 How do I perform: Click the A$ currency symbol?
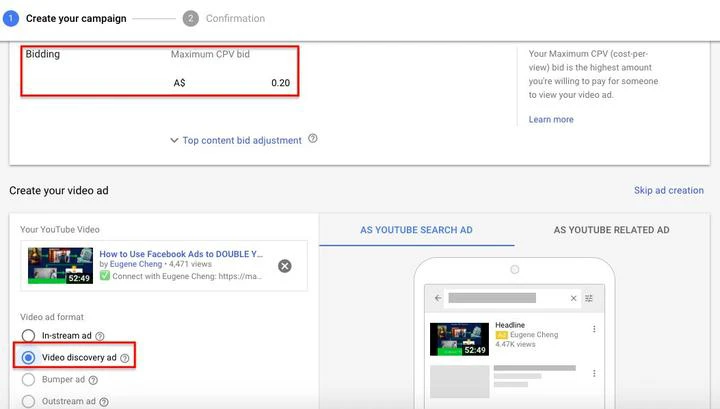pyautogui.click(x=180, y=83)
